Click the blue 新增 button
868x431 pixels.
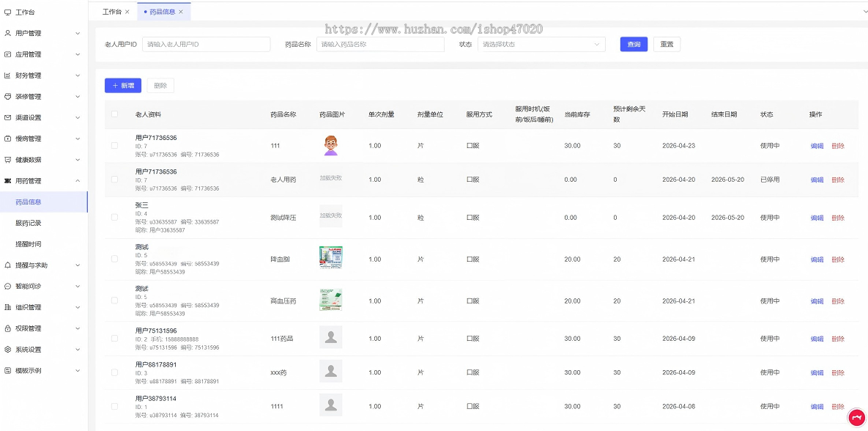(x=123, y=85)
